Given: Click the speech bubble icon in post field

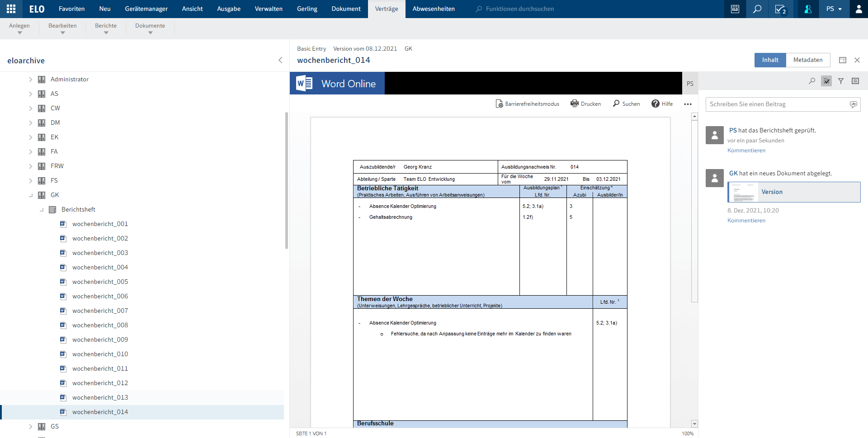Looking at the screenshot, I should 853,104.
